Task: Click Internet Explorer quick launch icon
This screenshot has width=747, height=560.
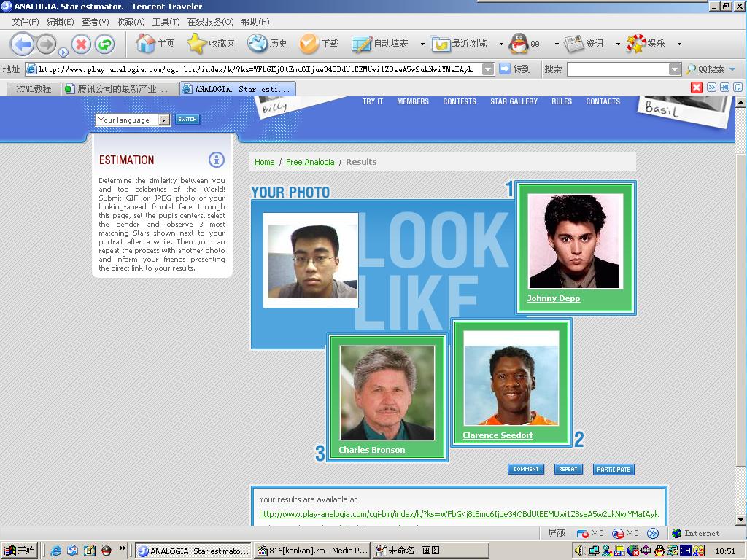Action: click(x=55, y=551)
